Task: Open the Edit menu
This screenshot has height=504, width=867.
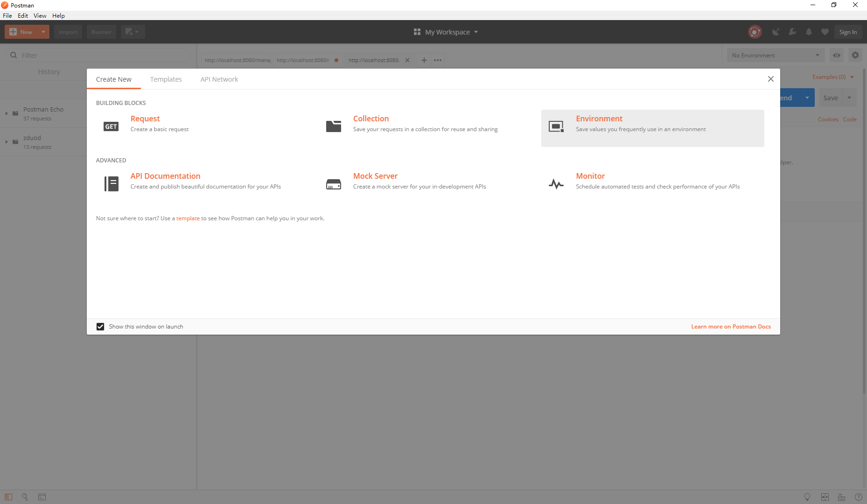Action: coord(23,15)
